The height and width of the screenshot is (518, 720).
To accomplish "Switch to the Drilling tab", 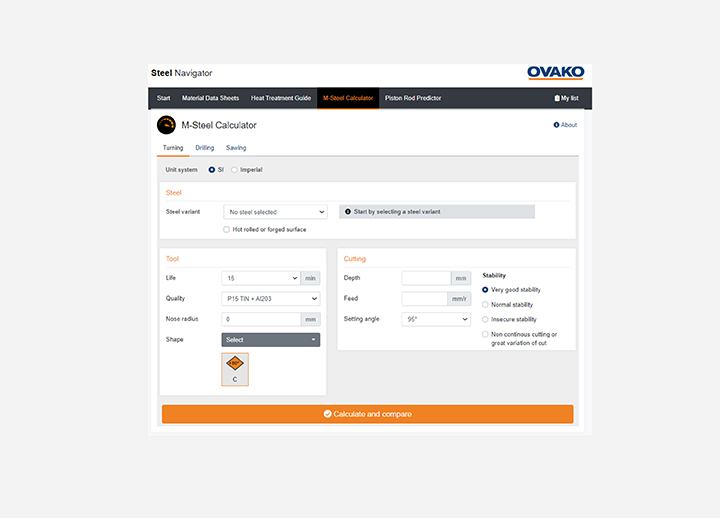I will click(x=204, y=148).
